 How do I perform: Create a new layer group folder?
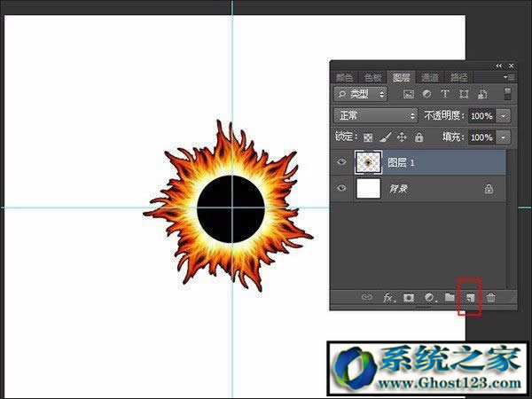coord(450,298)
